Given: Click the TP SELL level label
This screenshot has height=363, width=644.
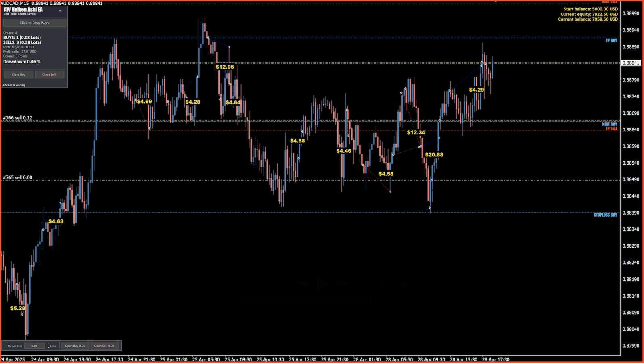Looking at the screenshot, I should pos(611,129).
